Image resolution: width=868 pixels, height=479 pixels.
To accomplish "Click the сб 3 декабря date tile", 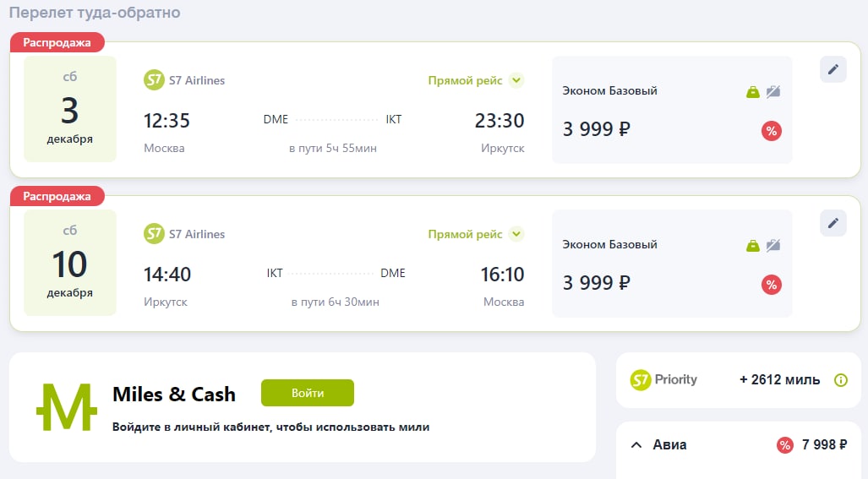I will [x=70, y=109].
